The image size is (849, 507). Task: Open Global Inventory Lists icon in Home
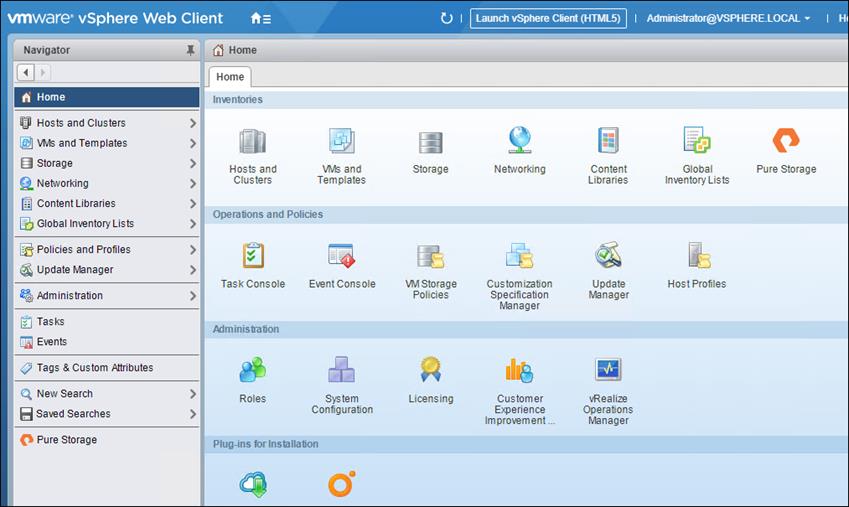697,140
